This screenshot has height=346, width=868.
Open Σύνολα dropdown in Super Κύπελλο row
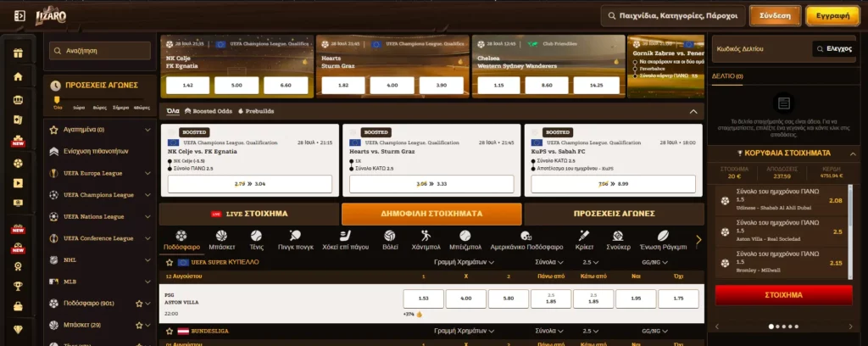click(549, 262)
